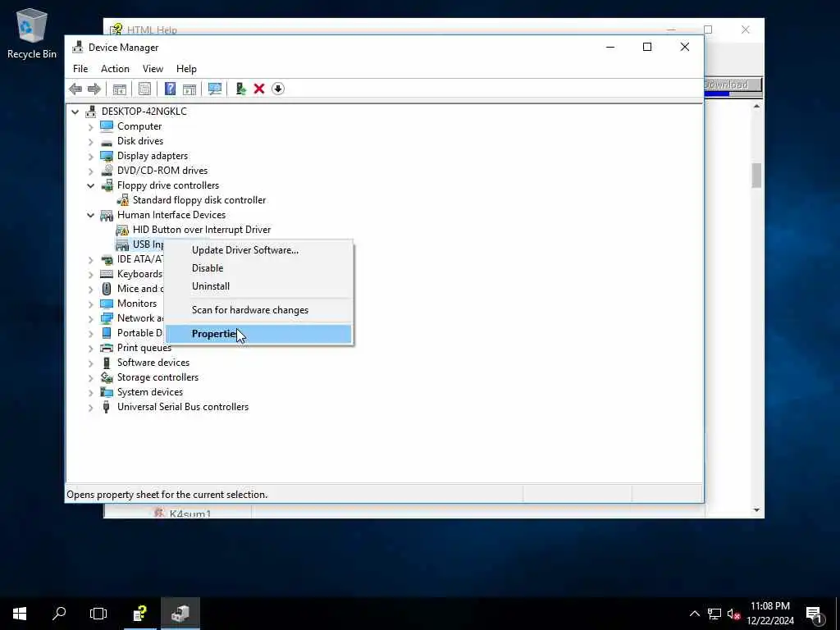Expand the Disk drives node
Image resolution: width=840 pixels, height=630 pixels.
(90, 142)
